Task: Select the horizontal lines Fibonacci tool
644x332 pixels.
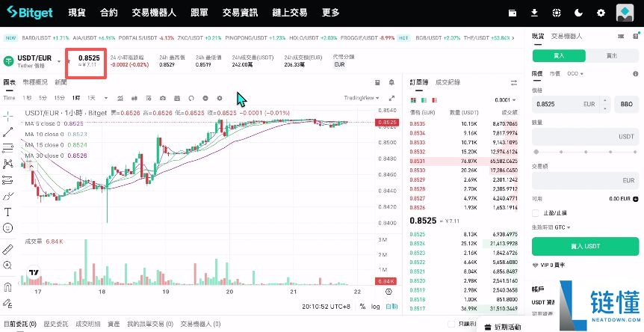Action: [x=7, y=148]
